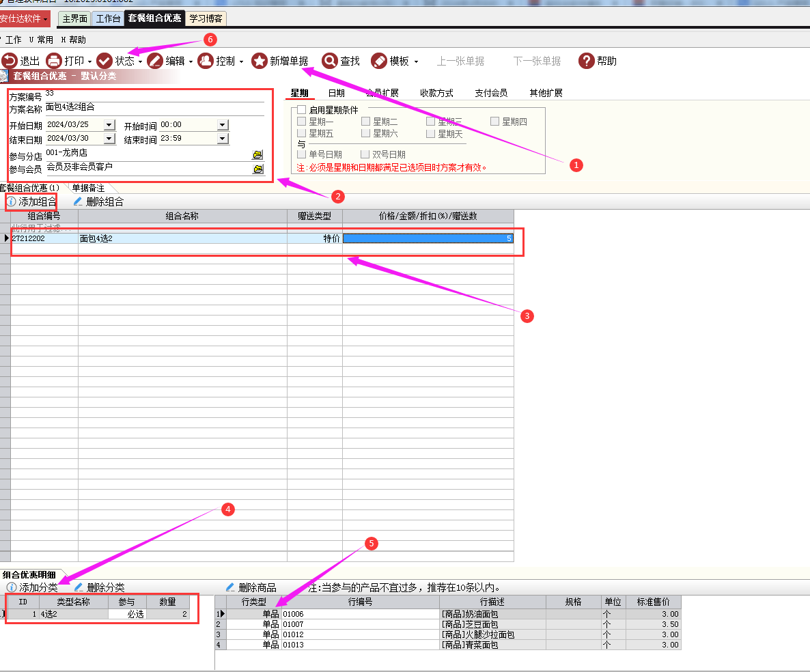Image resolution: width=810 pixels, height=672 pixels.
Task: Click the 删除商品 pencil icon
Action: pos(230,587)
